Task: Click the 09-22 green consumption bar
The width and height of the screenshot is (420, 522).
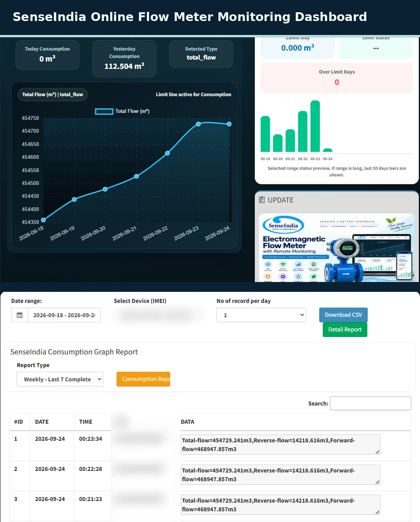Action: pyautogui.click(x=303, y=132)
